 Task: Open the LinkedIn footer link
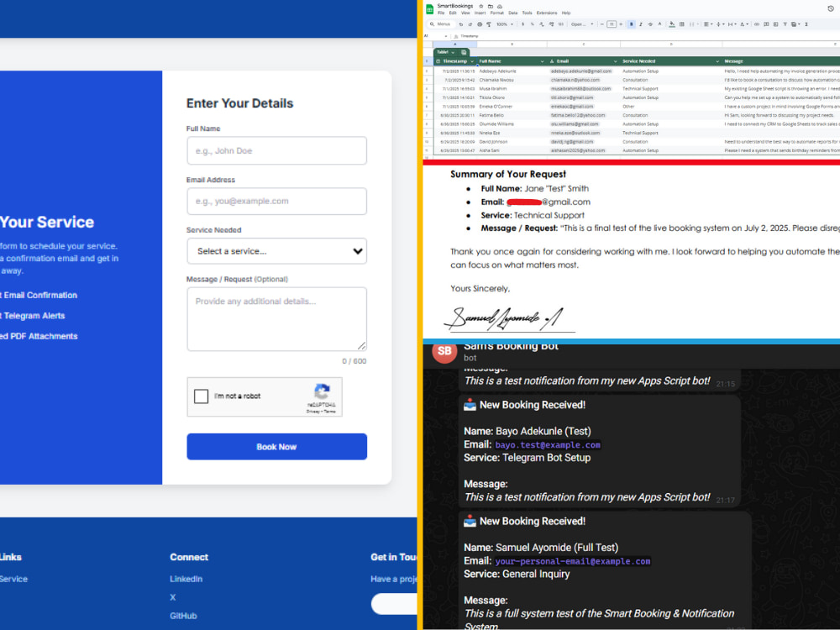point(186,579)
